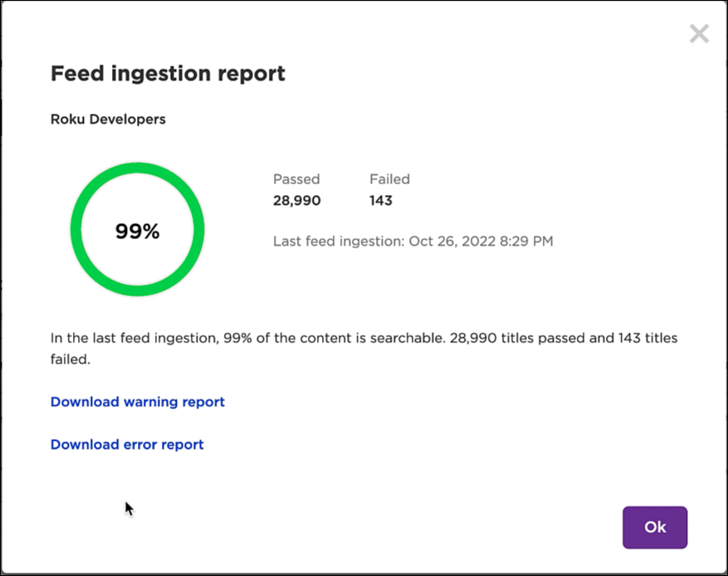Screen dimensions: 728x576
Task: Click the top arc of the green progress ring
Action: tap(137, 168)
